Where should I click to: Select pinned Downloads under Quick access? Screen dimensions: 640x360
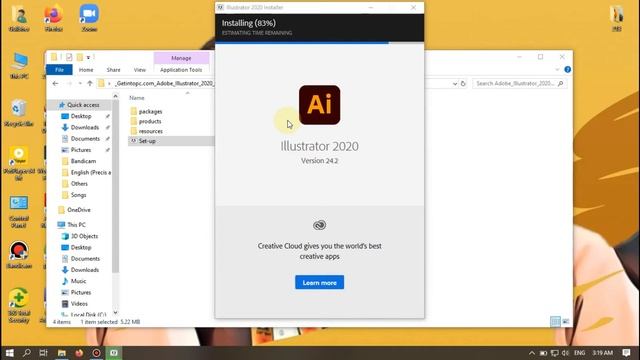pos(84,127)
